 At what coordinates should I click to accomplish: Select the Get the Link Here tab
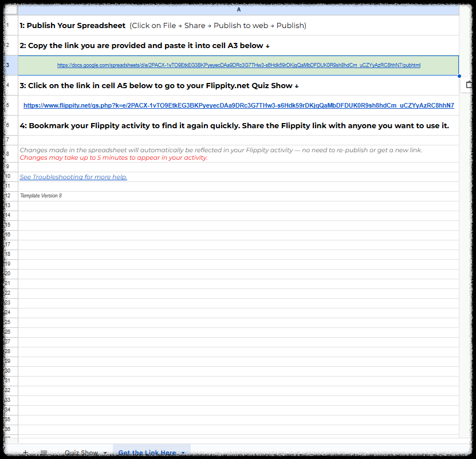147,453
